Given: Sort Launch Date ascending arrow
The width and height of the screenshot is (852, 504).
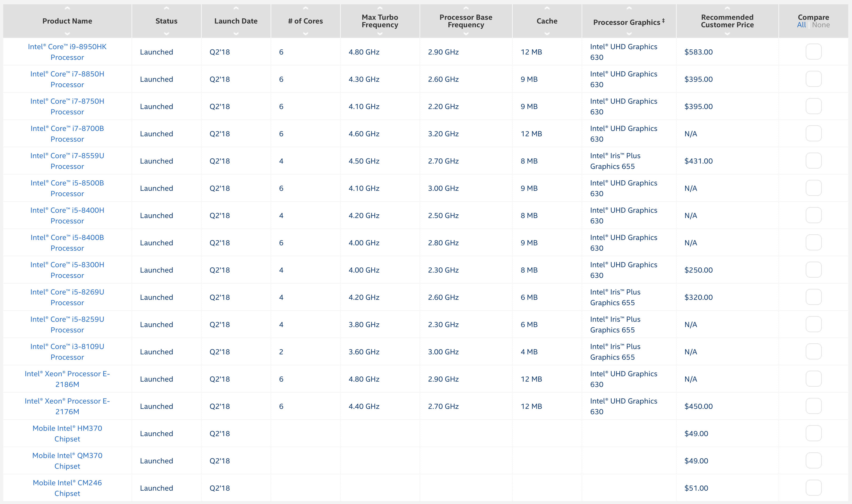Looking at the screenshot, I should point(236,8).
